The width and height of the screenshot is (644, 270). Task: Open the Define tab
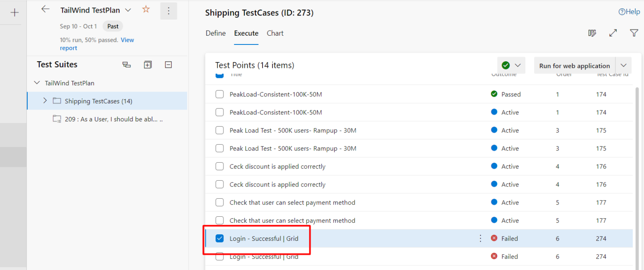click(216, 33)
